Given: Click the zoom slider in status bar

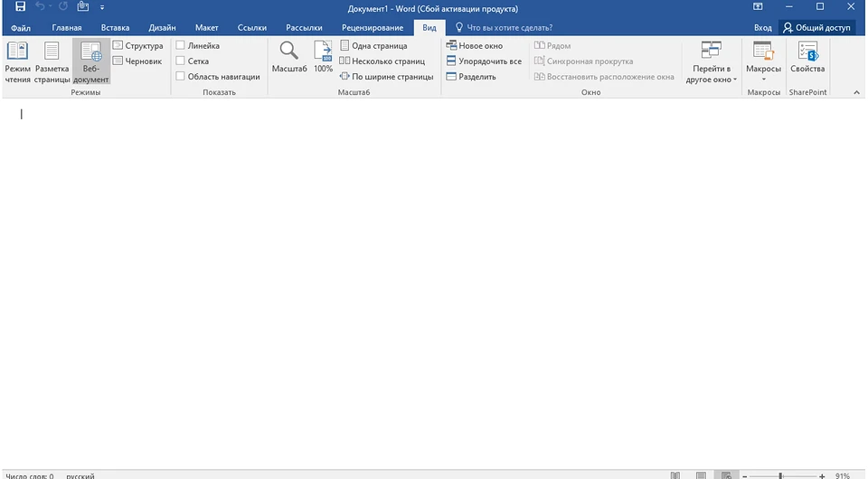Looking at the screenshot, I should (780, 475).
